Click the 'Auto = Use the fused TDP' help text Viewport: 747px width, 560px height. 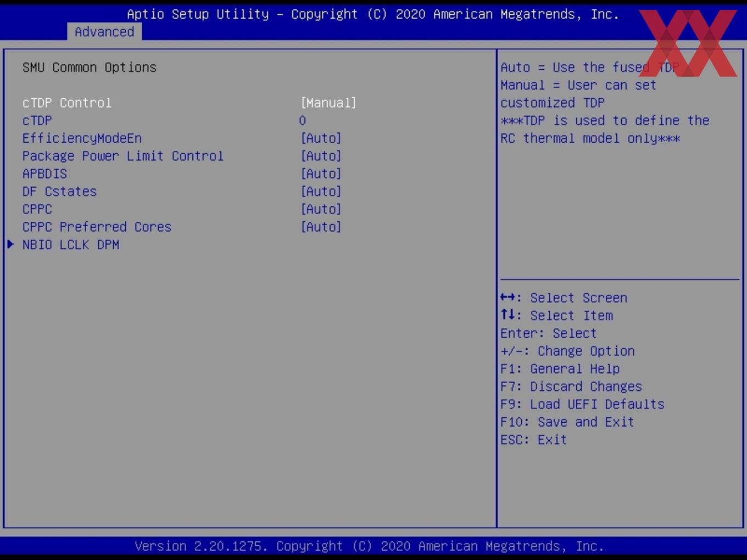coord(590,67)
